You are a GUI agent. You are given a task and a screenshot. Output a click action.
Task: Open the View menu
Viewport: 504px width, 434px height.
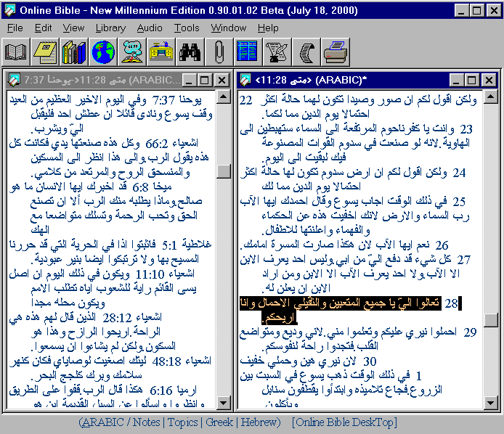pos(73,28)
